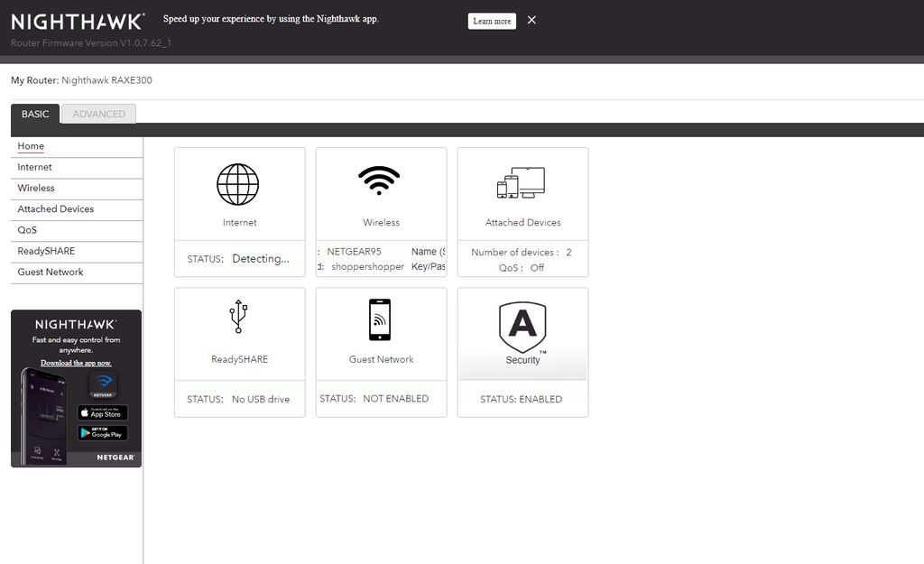Go to Internet in the sidebar menu

tap(35, 167)
